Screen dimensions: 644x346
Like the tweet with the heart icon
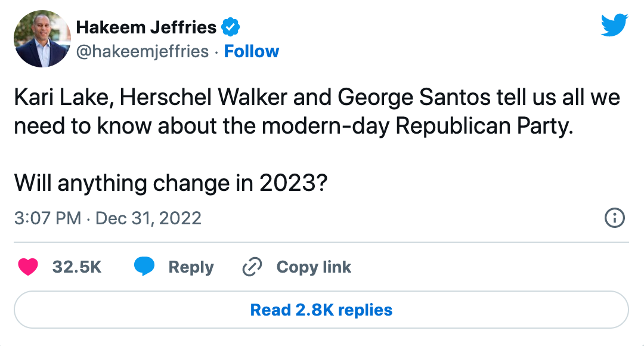coord(28,267)
